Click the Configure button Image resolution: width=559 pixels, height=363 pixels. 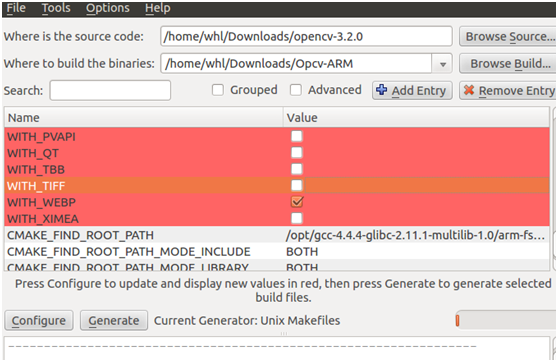[x=39, y=321]
